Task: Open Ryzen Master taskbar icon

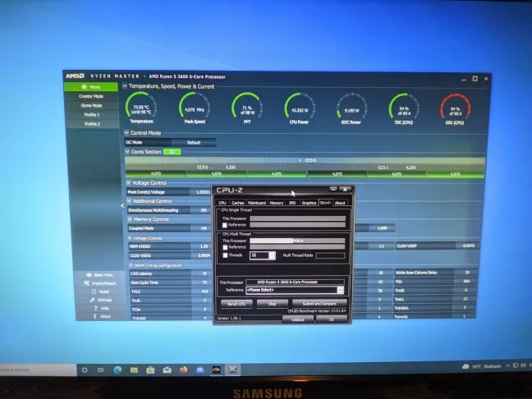Action: [216, 369]
